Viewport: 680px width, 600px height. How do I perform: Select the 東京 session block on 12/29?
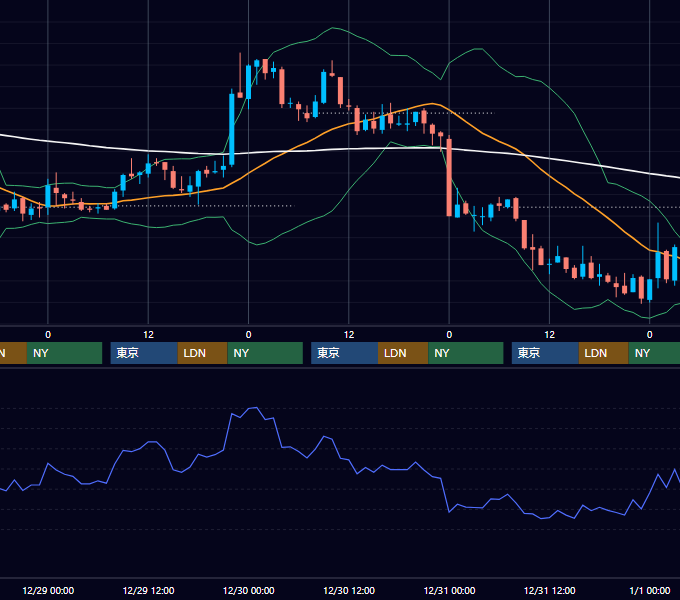pos(144,353)
